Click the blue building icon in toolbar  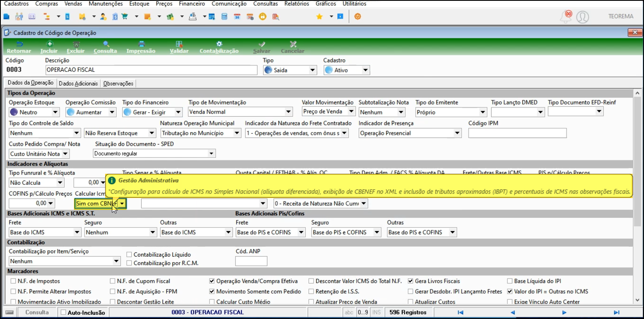coord(6,17)
